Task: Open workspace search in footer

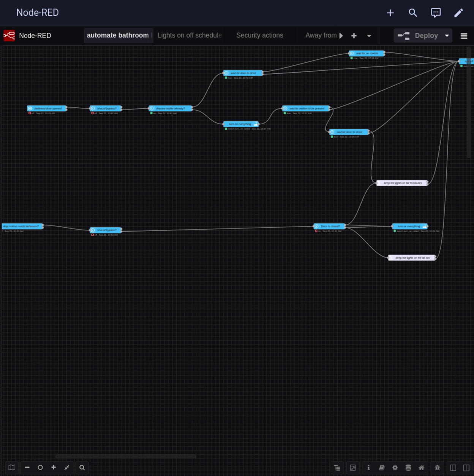Action: pos(82,468)
